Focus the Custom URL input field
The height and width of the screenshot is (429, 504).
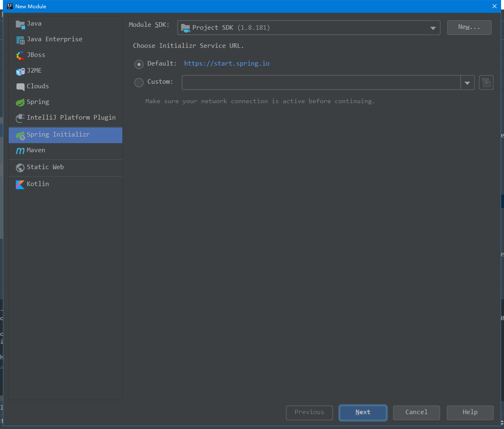(321, 82)
